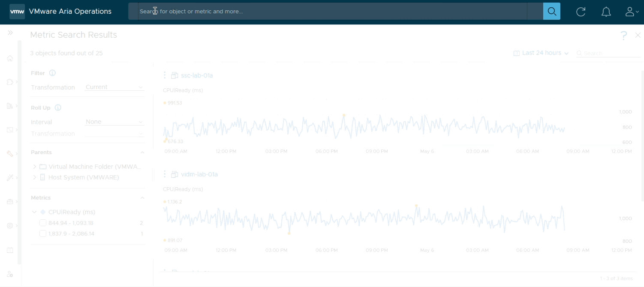644x287 pixels.
Task: Expand the Host System tree node
Action: pyautogui.click(x=35, y=177)
